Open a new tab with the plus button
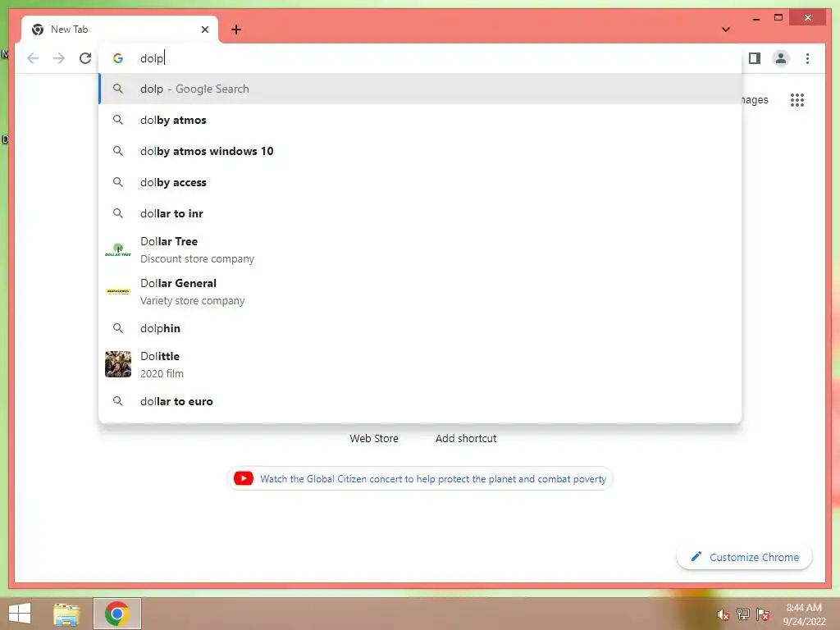This screenshot has width=840, height=630. click(x=236, y=30)
